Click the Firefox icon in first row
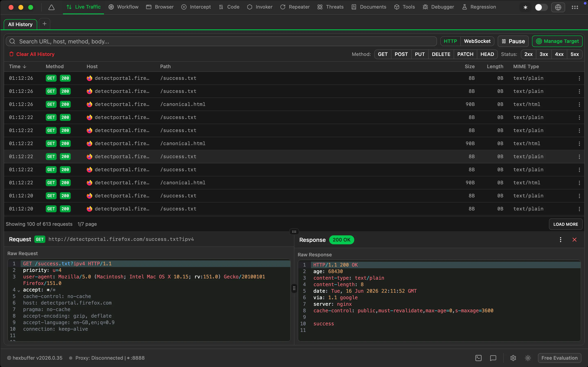 89,78
